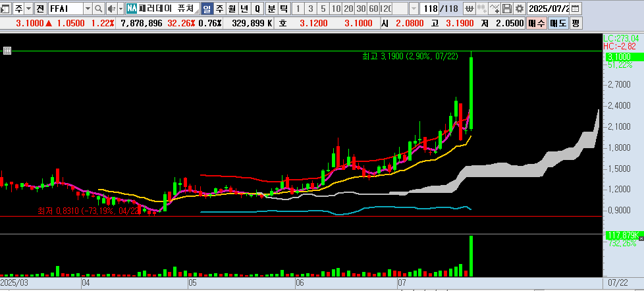Expand the custom interval dropdown arrow
This screenshot has width=644, height=291.
coord(414,8)
